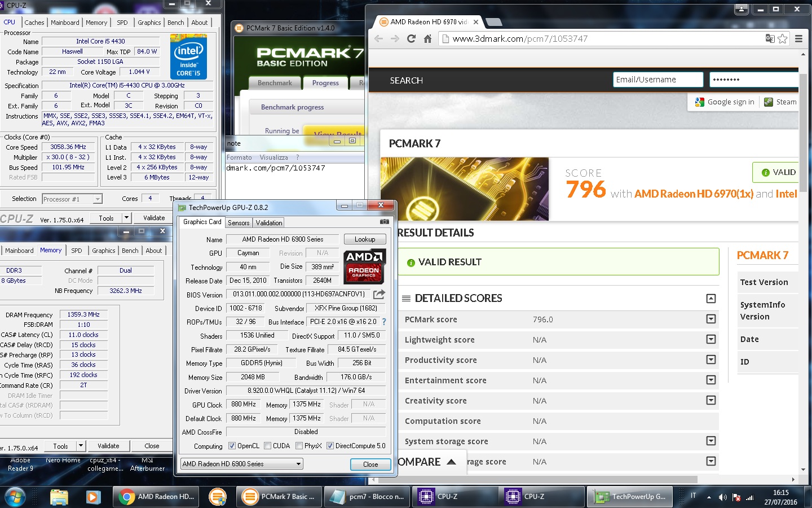The height and width of the screenshot is (508, 812).
Task: Open Chrome hamburger menu
Action: point(798,38)
